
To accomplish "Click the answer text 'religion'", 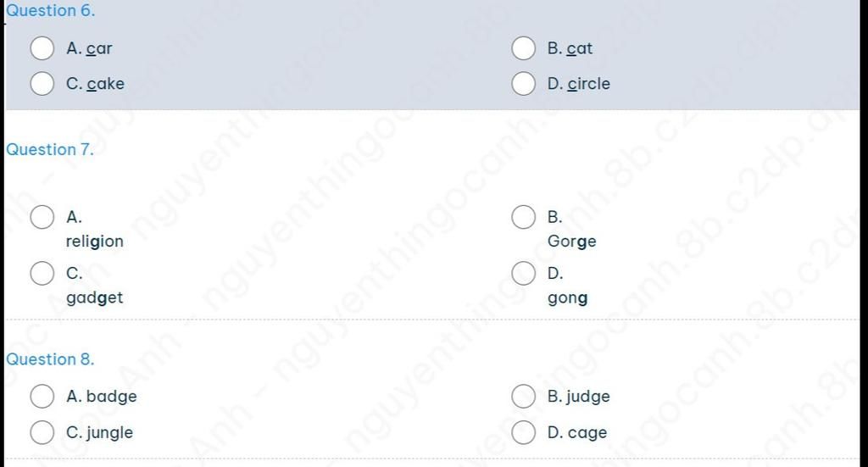I will [95, 242].
